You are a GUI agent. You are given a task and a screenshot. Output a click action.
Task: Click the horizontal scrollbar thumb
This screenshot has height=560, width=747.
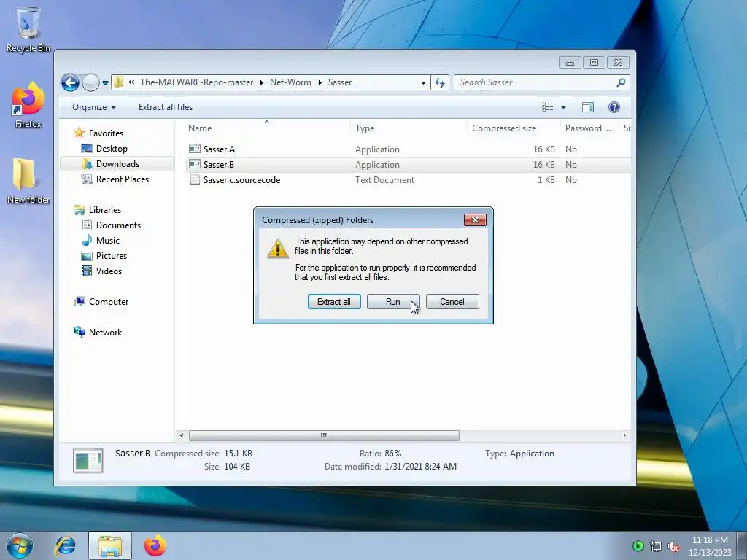point(324,435)
